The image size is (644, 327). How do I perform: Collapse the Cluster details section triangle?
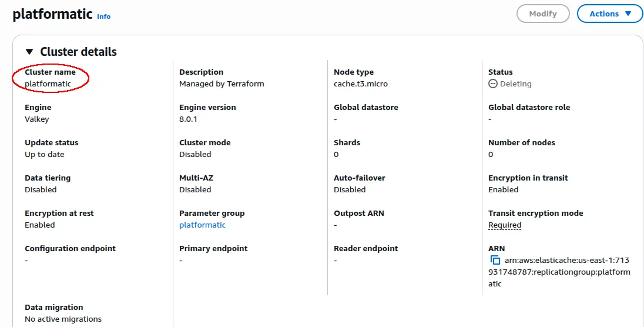(x=29, y=52)
